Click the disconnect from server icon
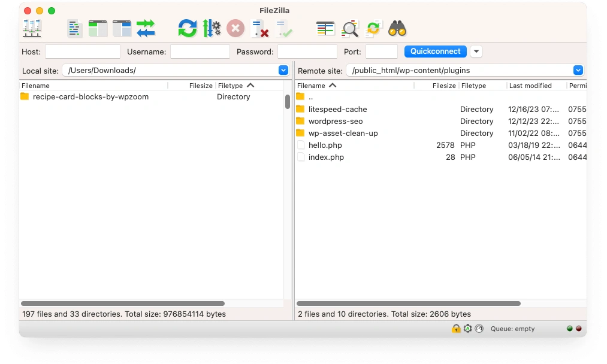 click(x=259, y=28)
